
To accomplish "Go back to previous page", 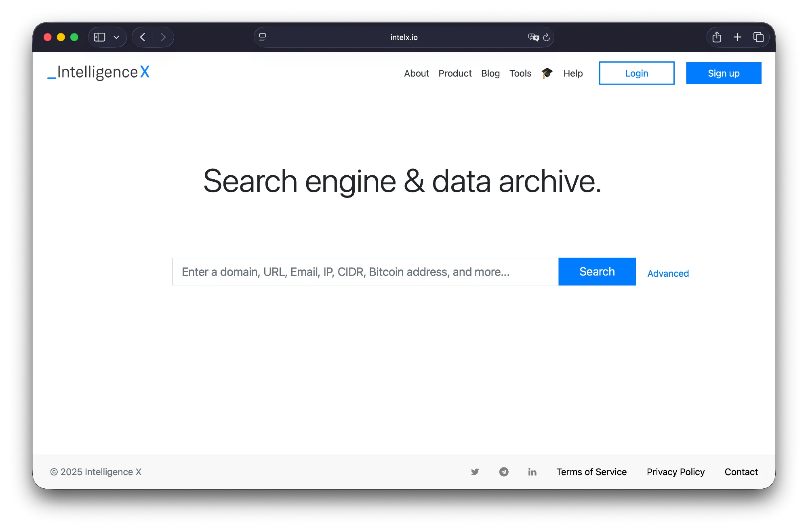I will point(143,37).
